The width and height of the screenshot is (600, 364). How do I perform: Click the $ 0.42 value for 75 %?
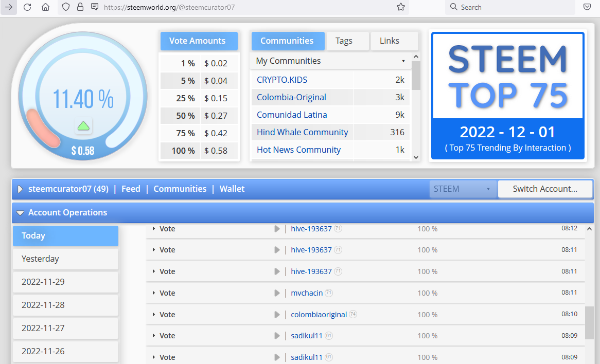click(x=216, y=133)
